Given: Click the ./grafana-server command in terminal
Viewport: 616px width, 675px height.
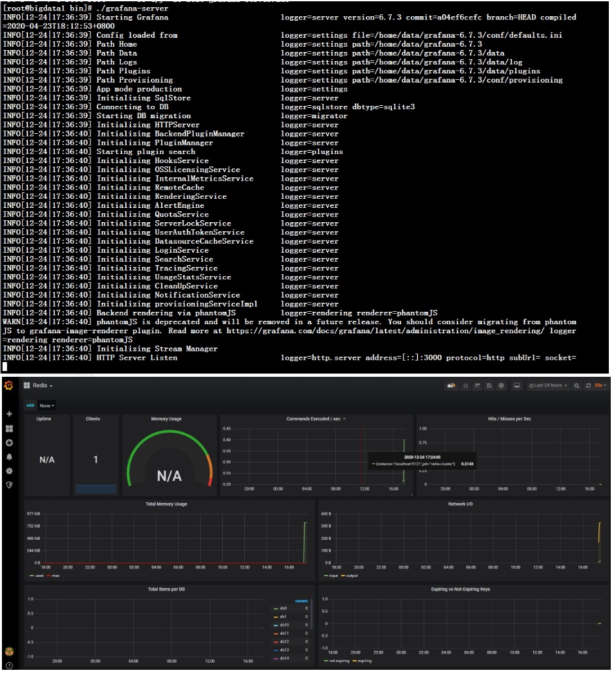Looking at the screenshot, I should 132,8.
